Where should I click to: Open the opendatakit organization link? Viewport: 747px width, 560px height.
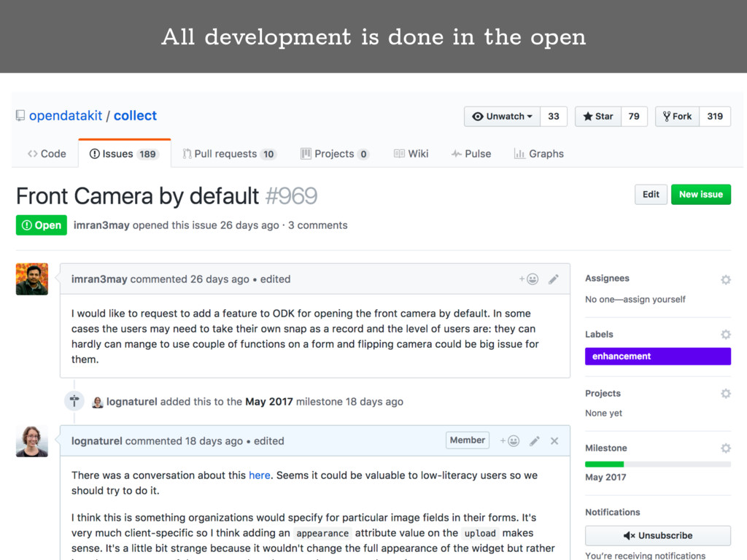(x=66, y=116)
